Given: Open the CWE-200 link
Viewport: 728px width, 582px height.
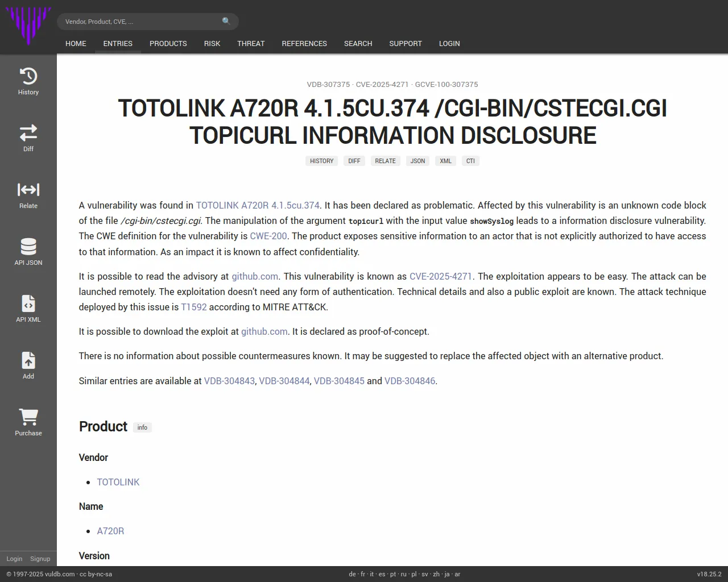Looking at the screenshot, I should [268, 236].
